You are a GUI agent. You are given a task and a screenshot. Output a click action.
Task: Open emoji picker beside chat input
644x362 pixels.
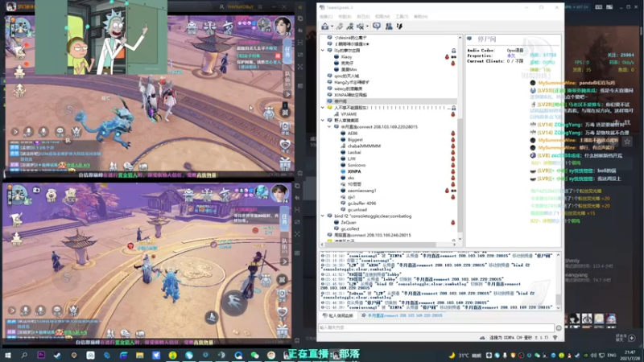(559, 327)
